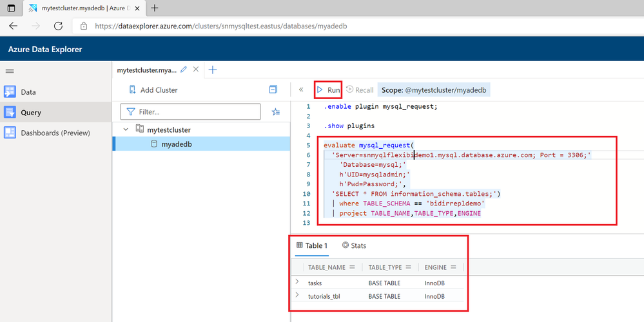
Task: Close the mytestcluster.mya... query tab
Action: pyautogui.click(x=196, y=70)
